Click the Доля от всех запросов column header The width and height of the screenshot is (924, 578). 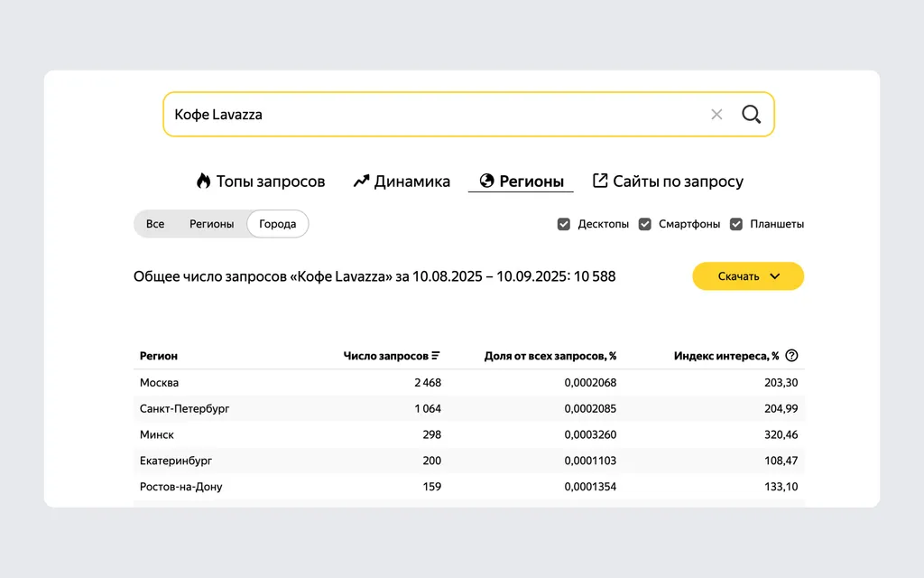click(x=550, y=356)
